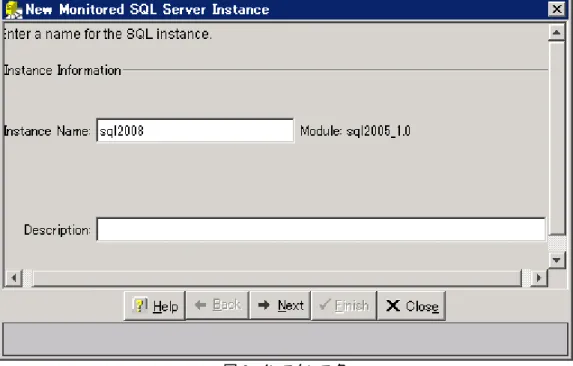Viewport: 573px width, 366px height.
Task: Focus the Description text field
Action: 321,229
